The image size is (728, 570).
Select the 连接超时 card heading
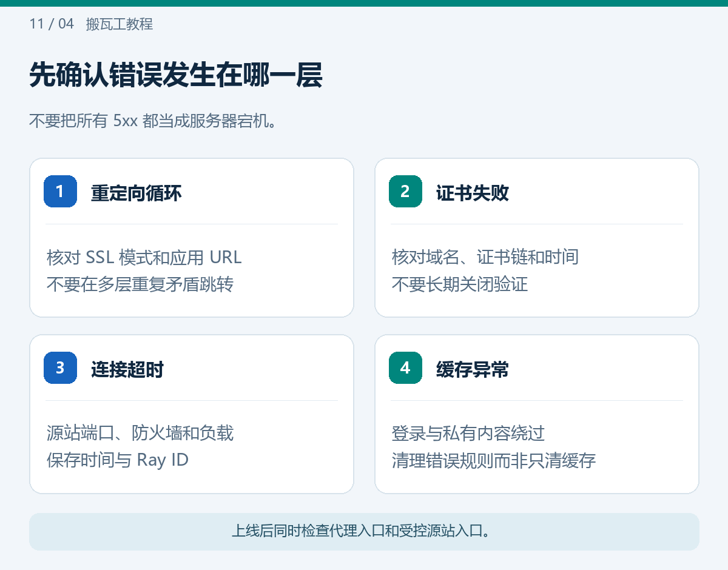click(127, 369)
